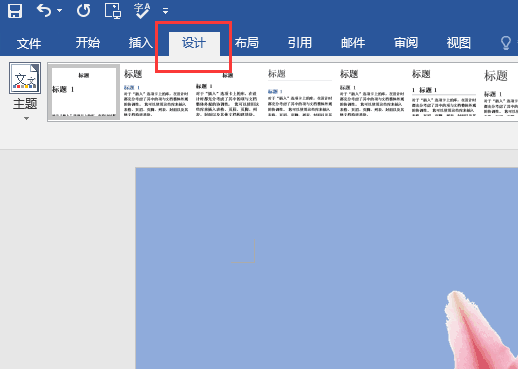Switch to the 引用 ribbon tab

click(300, 43)
